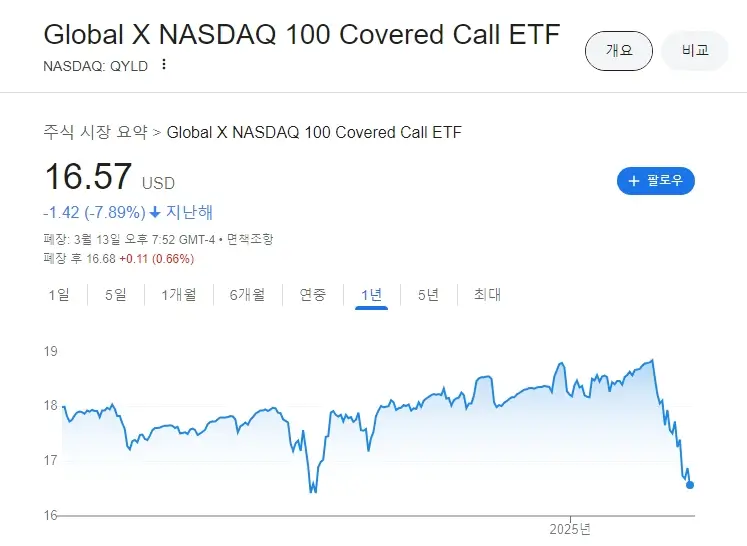Screen dimensions: 747x546
Task: Click the end-point dot on the price chart
Action: point(690,485)
